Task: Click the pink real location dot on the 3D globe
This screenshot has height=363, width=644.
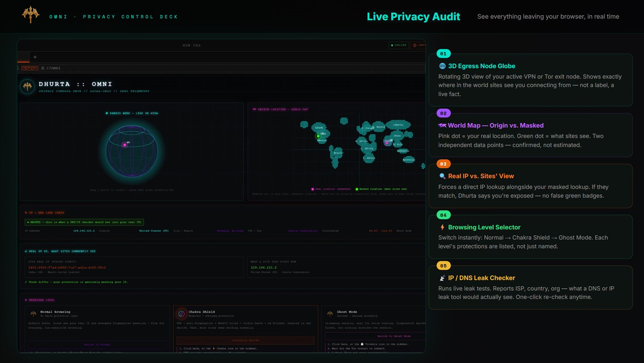Action: click(124, 145)
